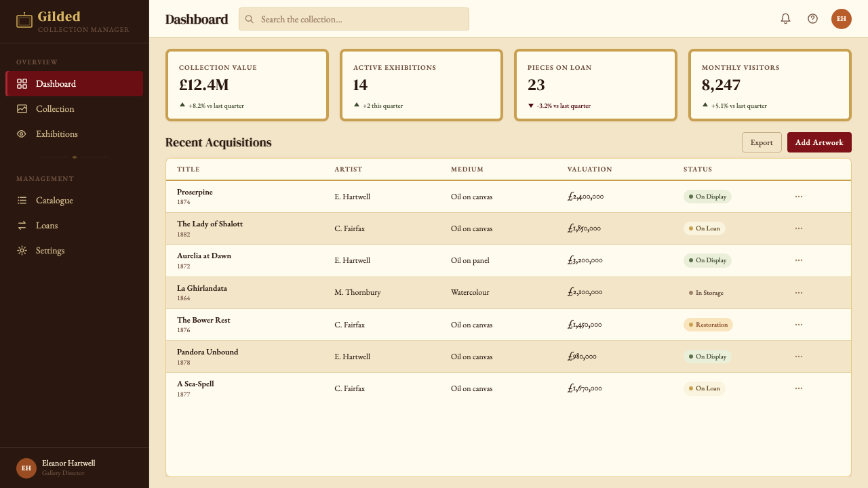Select the Pandora Unbound title
Viewport: 868px width, 488px height.
coord(208,352)
